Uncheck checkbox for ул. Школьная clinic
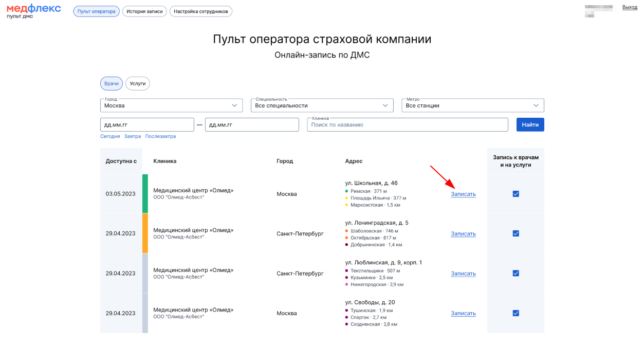The image size is (644, 346). pyautogui.click(x=516, y=194)
